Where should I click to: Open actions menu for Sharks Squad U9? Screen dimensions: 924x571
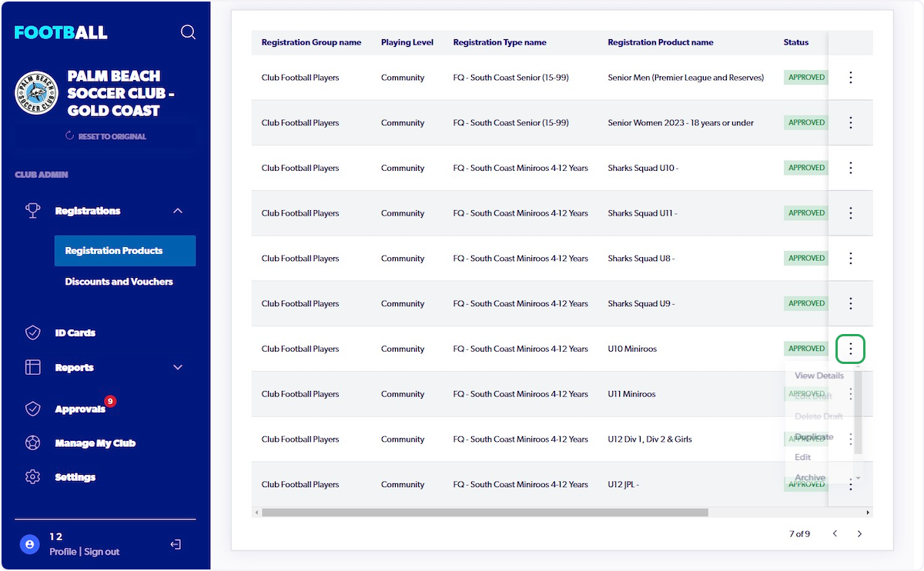click(851, 304)
